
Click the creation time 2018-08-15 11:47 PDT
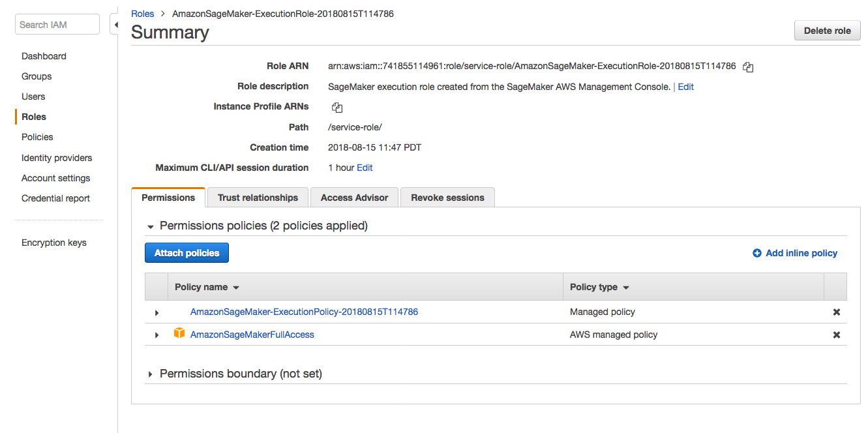click(x=375, y=147)
